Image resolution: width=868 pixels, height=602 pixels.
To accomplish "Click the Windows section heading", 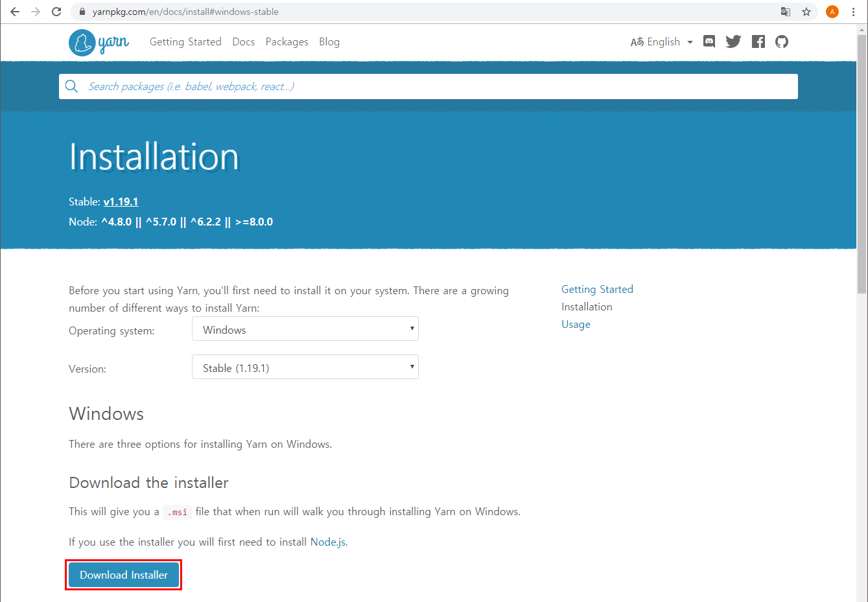I will click(106, 413).
